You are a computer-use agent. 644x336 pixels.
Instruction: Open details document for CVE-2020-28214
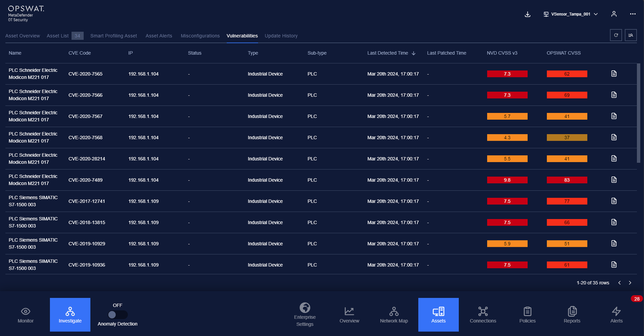click(x=614, y=158)
